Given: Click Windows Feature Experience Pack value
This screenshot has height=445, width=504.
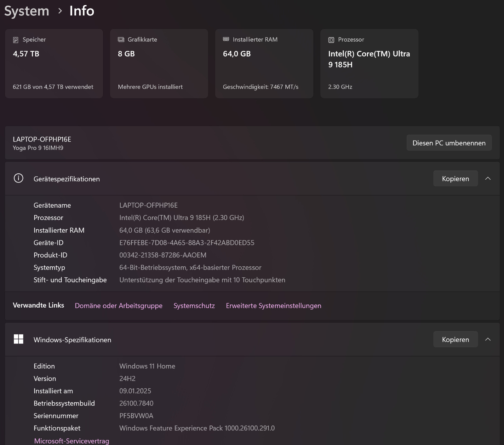Looking at the screenshot, I should click(x=197, y=428).
